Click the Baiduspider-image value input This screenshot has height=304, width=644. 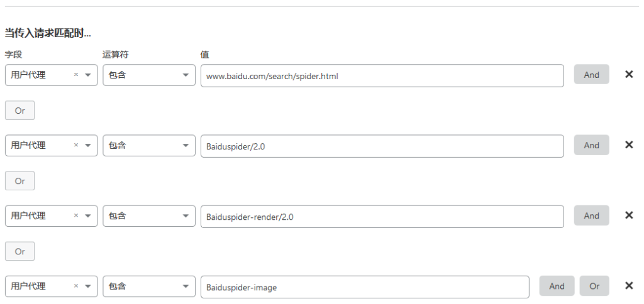[x=365, y=287]
